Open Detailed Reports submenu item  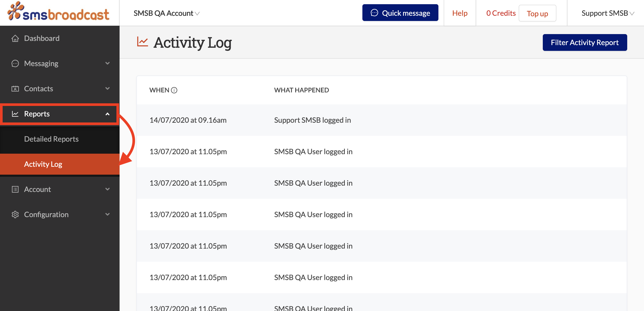click(x=51, y=139)
